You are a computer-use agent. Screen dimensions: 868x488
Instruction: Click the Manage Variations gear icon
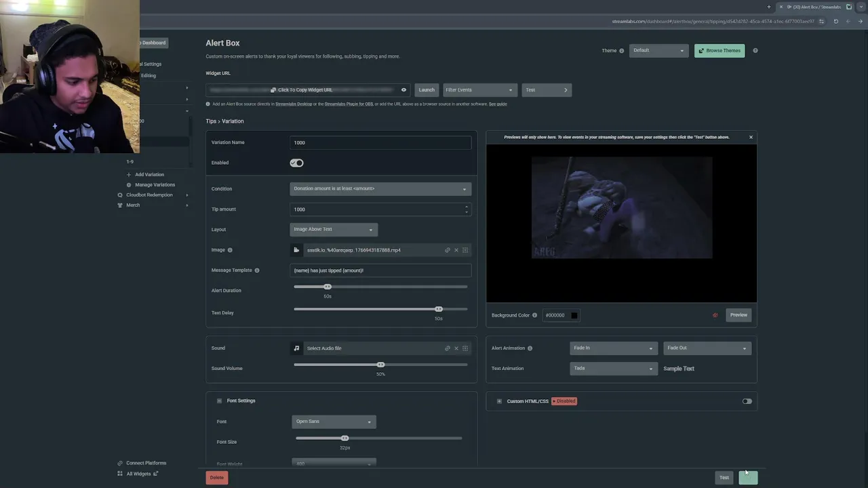[x=129, y=185]
